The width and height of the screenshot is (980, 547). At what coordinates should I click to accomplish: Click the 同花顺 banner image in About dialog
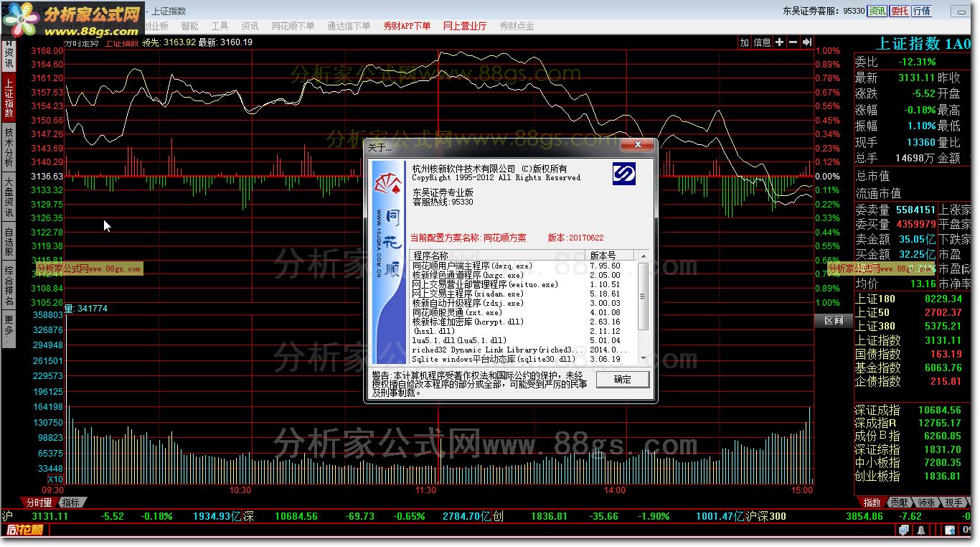coord(388,263)
